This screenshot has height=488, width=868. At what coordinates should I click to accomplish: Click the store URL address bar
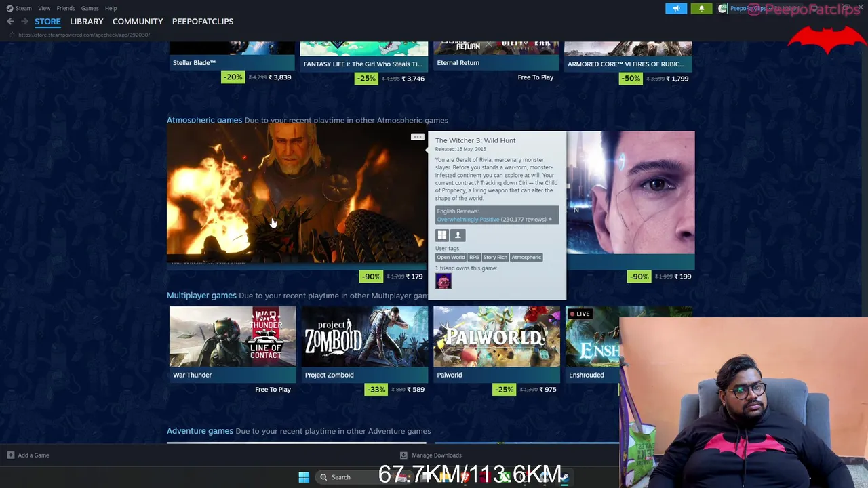coord(85,35)
